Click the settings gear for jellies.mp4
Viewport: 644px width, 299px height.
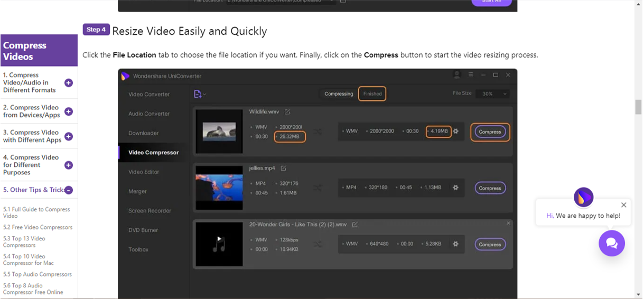455,188
